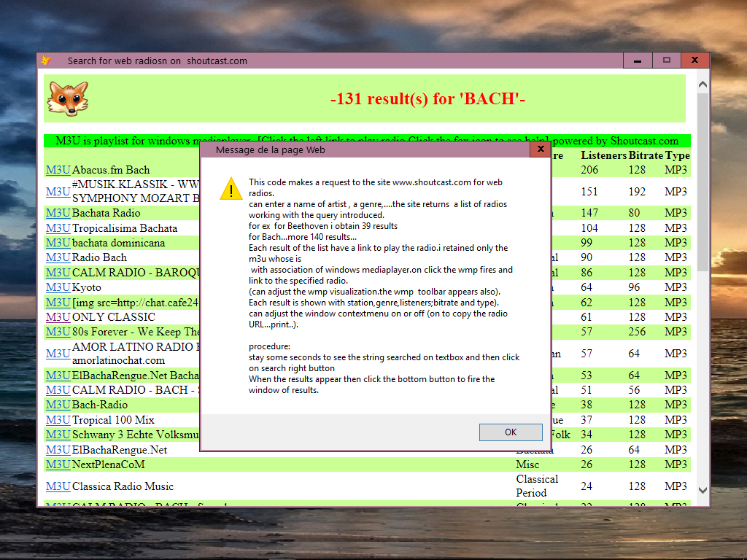Select the station name 'ONLY CLASSIC'
The image size is (747, 560).
[114, 317]
